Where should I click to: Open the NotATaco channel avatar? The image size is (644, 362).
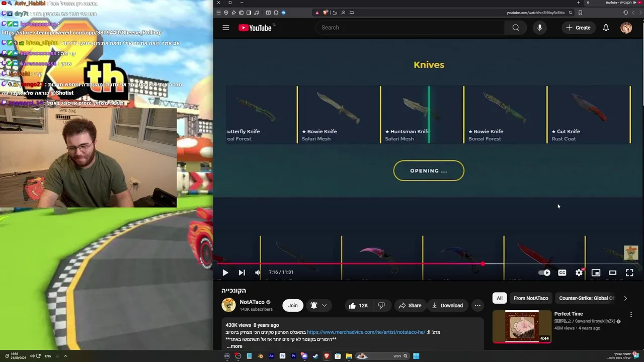[x=228, y=305]
